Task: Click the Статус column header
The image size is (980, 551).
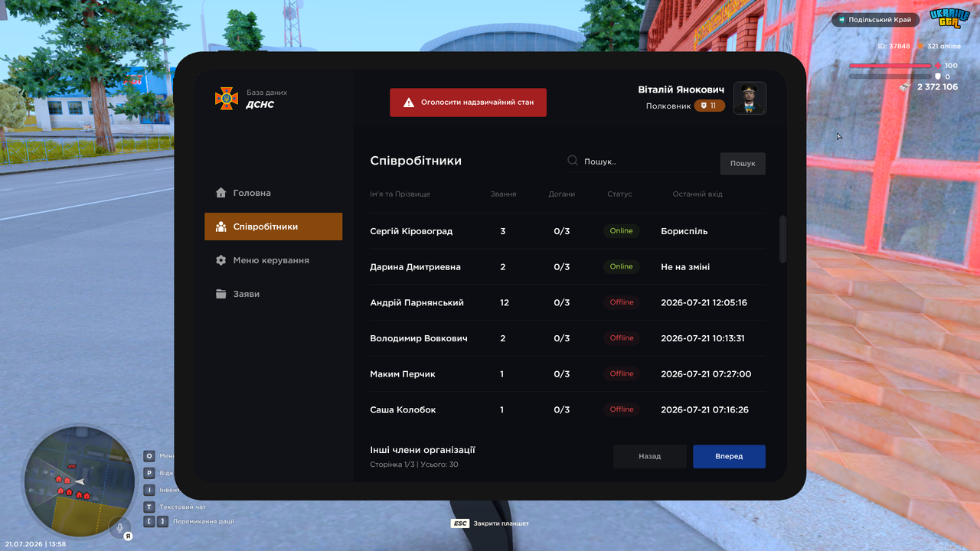Action: [619, 194]
